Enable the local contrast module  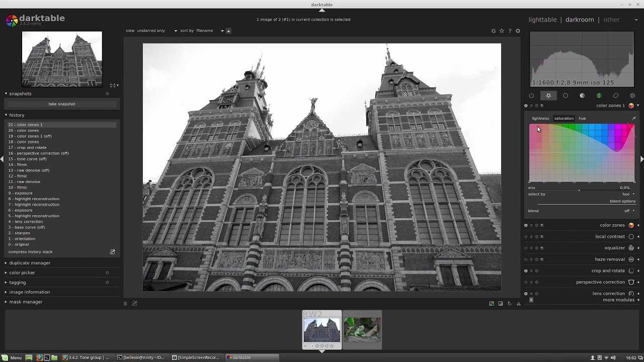526,237
